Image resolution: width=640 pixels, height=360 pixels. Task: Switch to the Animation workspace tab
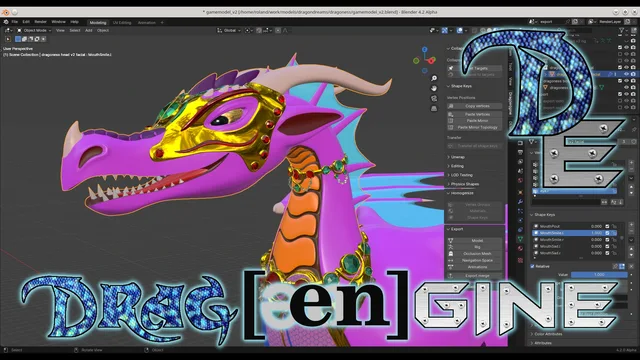(x=147, y=22)
